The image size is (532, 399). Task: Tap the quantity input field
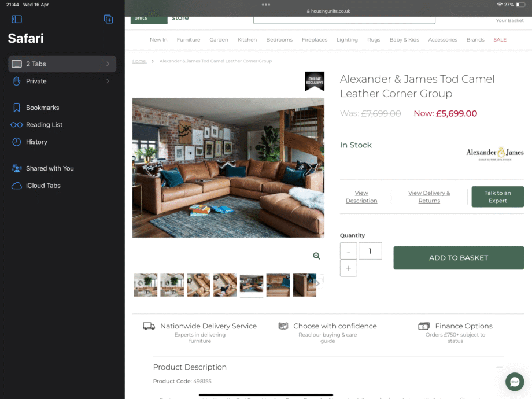(x=370, y=251)
